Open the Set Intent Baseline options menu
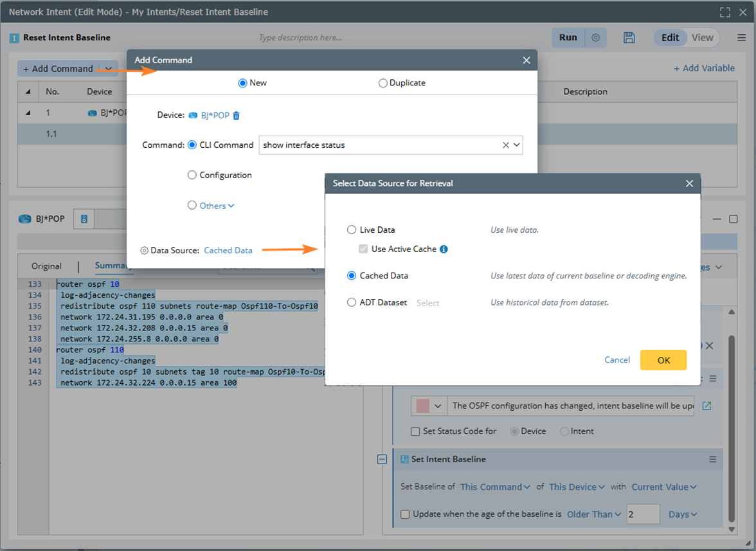Screen dimensions: 756x551 tap(712, 460)
